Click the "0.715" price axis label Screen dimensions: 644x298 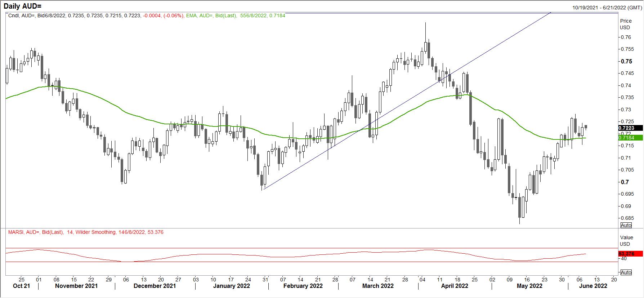(627, 146)
